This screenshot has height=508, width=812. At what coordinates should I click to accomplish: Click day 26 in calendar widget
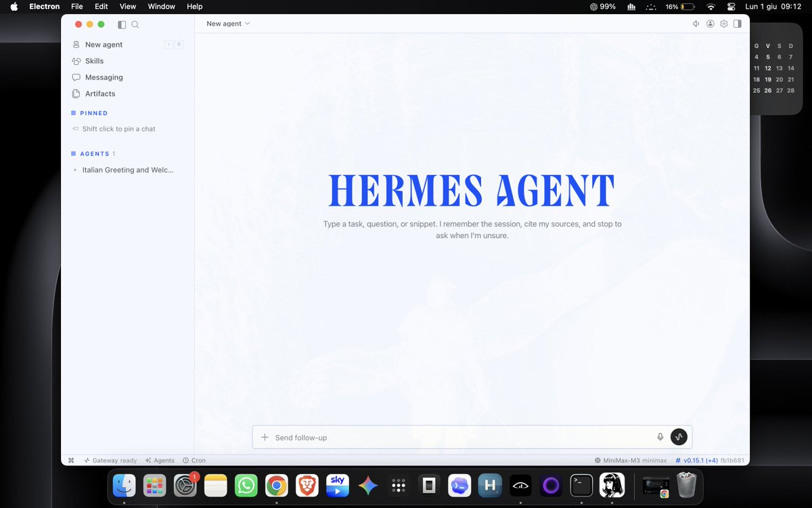point(768,91)
